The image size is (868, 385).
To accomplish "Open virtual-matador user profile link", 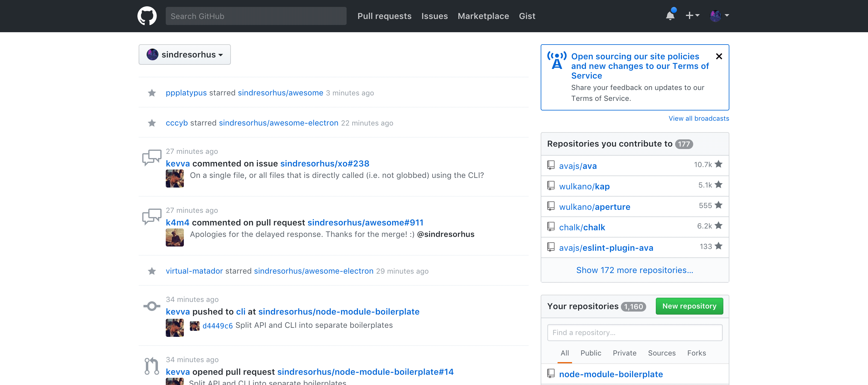I will pos(194,271).
